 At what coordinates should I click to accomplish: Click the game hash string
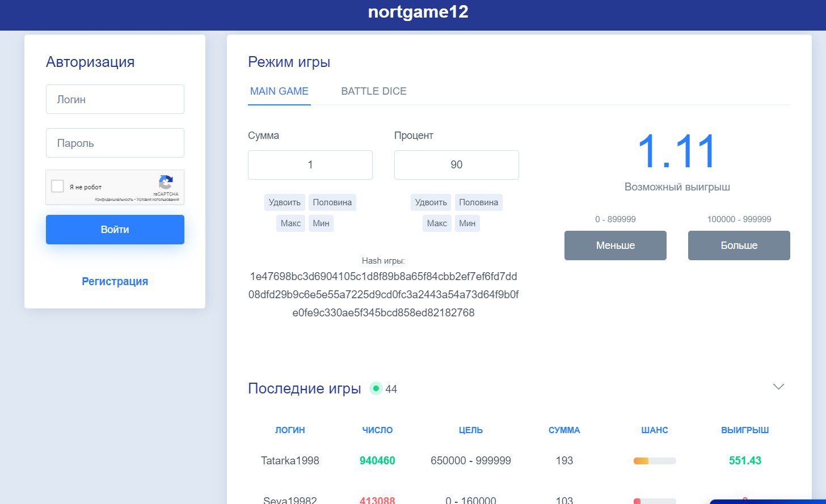click(x=383, y=295)
